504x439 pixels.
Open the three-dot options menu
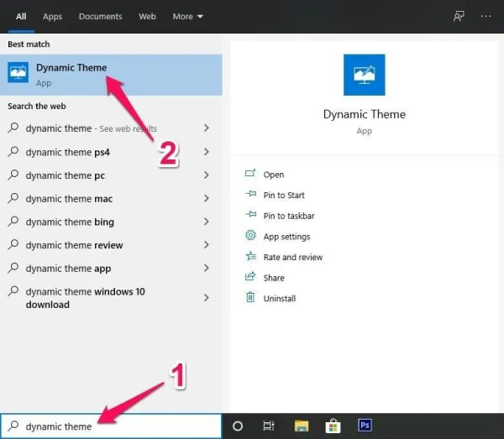click(486, 16)
